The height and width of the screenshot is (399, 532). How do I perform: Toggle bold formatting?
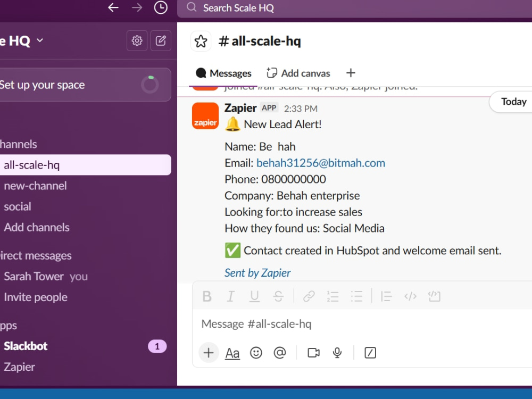click(207, 296)
